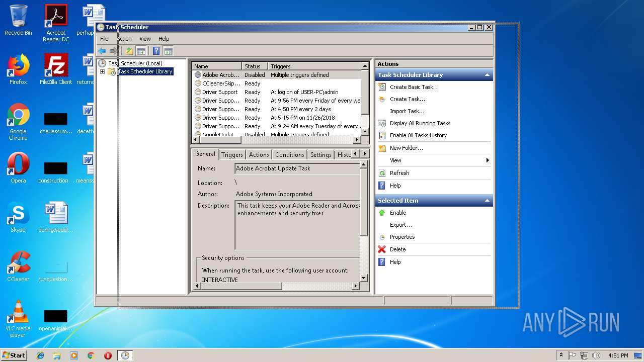Open the FileZilla Client desktop shortcut
644x362 pixels.
(x=56, y=69)
